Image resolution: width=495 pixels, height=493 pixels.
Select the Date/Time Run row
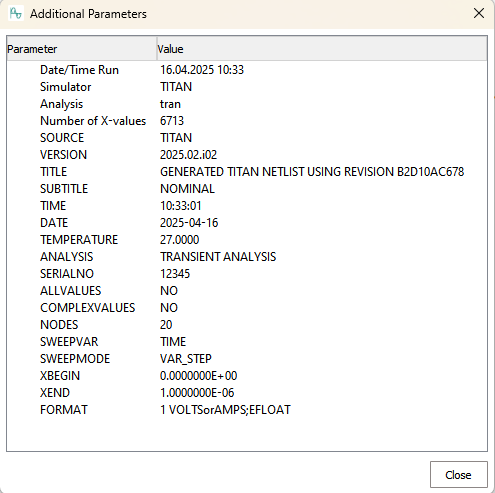click(x=247, y=70)
